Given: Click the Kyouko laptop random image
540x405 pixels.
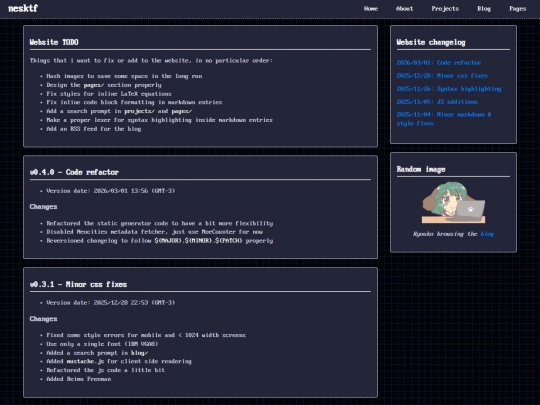Looking at the screenshot, I should pos(454,203).
